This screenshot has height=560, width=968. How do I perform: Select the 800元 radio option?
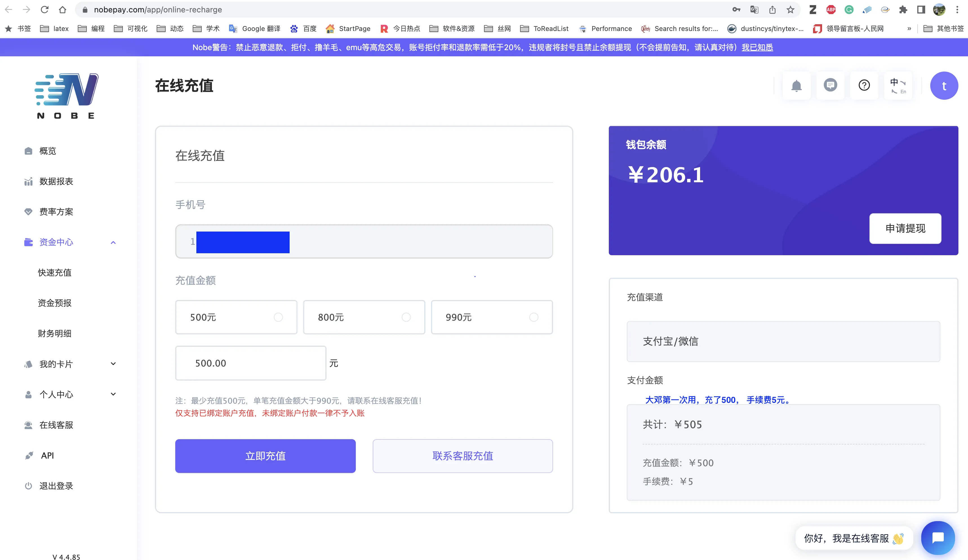pos(406,317)
